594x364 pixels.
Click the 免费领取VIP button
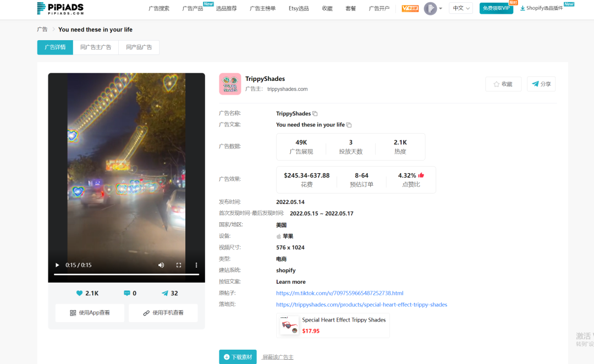point(496,8)
